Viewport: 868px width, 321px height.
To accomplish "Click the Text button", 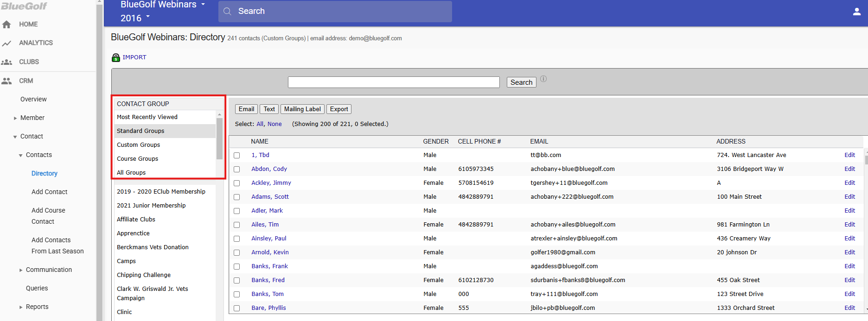I will tap(269, 109).
